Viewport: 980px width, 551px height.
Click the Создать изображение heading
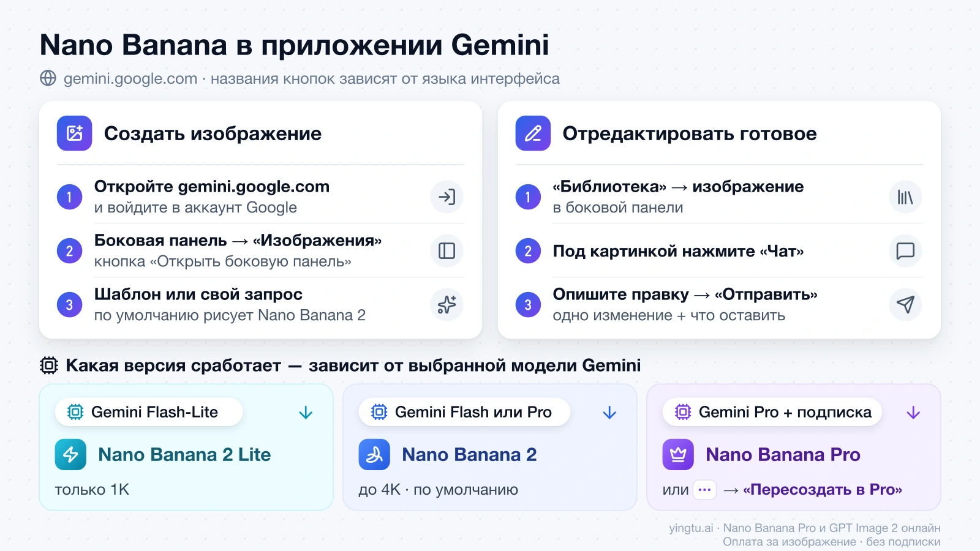click(x=213, y=133)
